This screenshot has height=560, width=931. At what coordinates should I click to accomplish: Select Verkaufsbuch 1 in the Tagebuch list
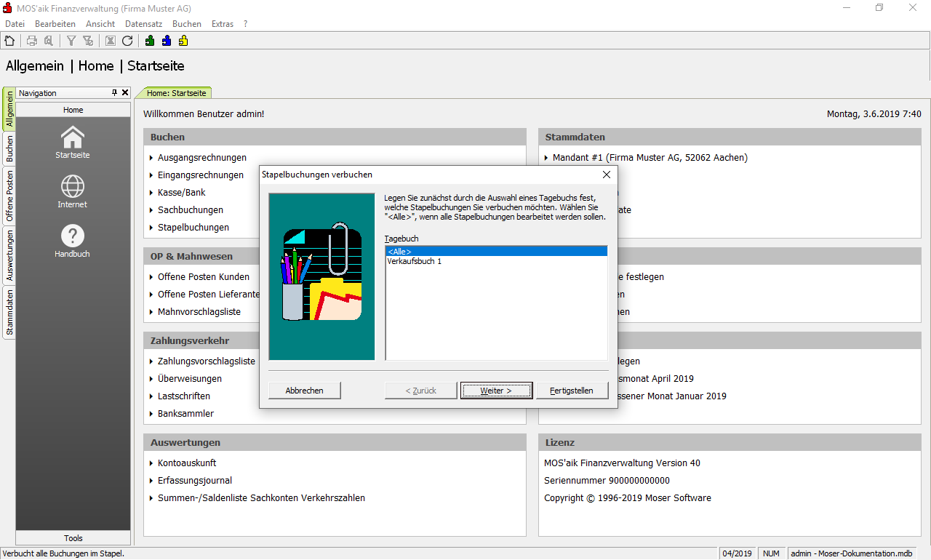415,261
